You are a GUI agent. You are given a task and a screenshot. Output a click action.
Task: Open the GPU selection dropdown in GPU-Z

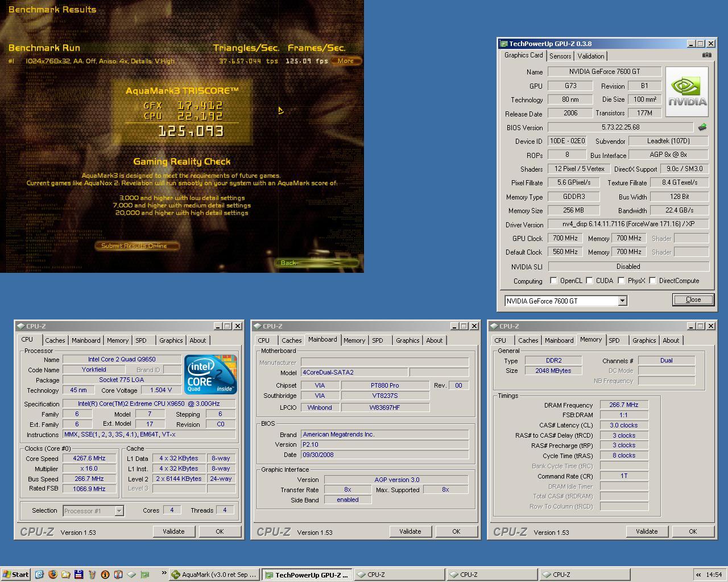coord(622,301)
